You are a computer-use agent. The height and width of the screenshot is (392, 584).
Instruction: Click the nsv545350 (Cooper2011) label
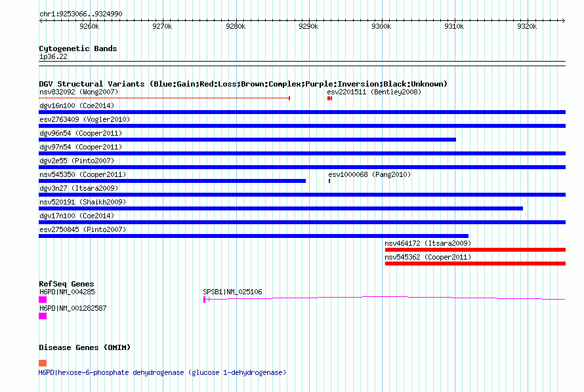pyautogui.click(x=83, y=174)
